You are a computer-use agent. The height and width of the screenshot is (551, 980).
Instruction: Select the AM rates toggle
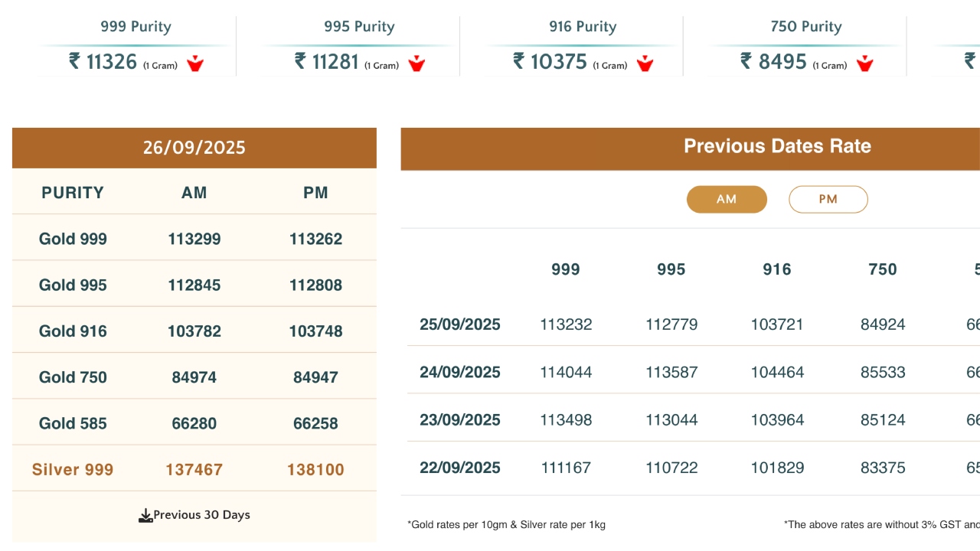(727, 200)
